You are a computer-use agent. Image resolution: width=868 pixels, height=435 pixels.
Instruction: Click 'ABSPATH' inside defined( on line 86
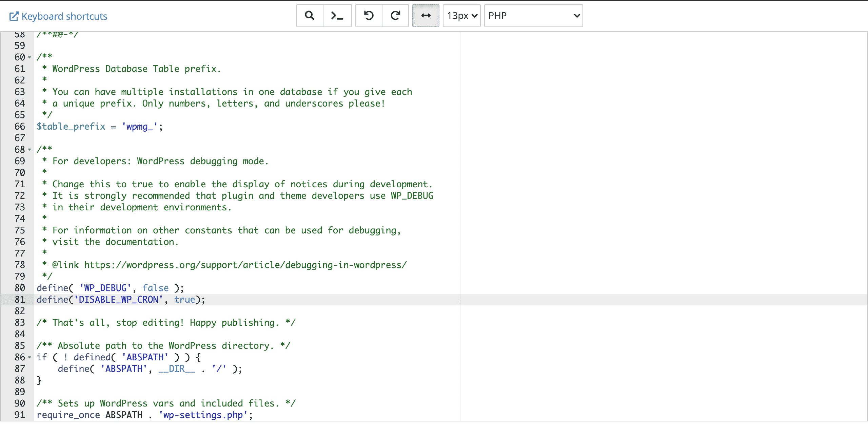point(145,357)
